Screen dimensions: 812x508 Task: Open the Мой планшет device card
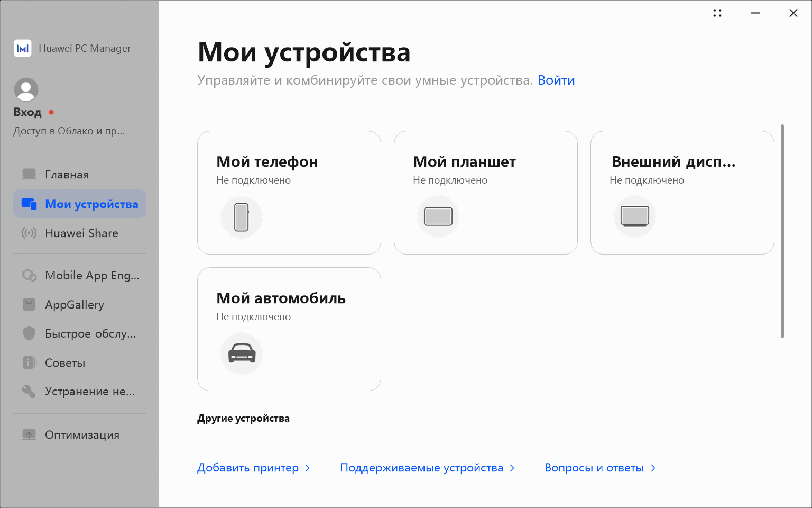point(486,193)
